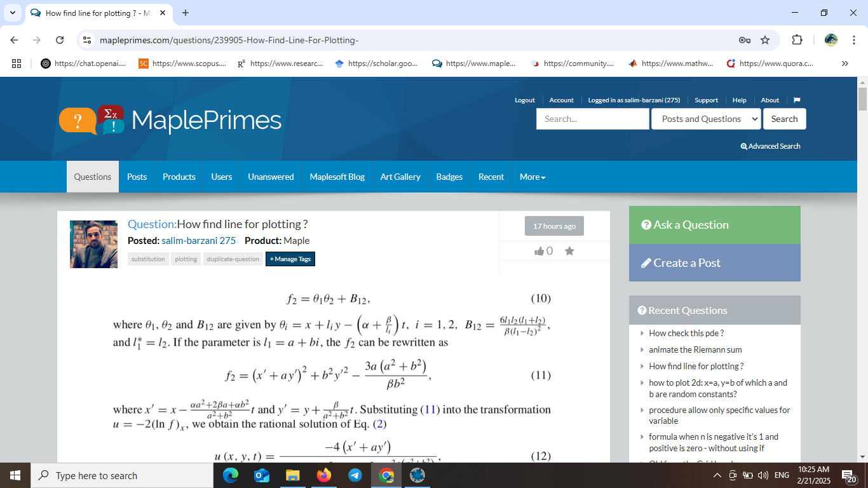The image size is (868, 488).
Task: Open the tab search dropdown arrow
Action: click(12, 13)
